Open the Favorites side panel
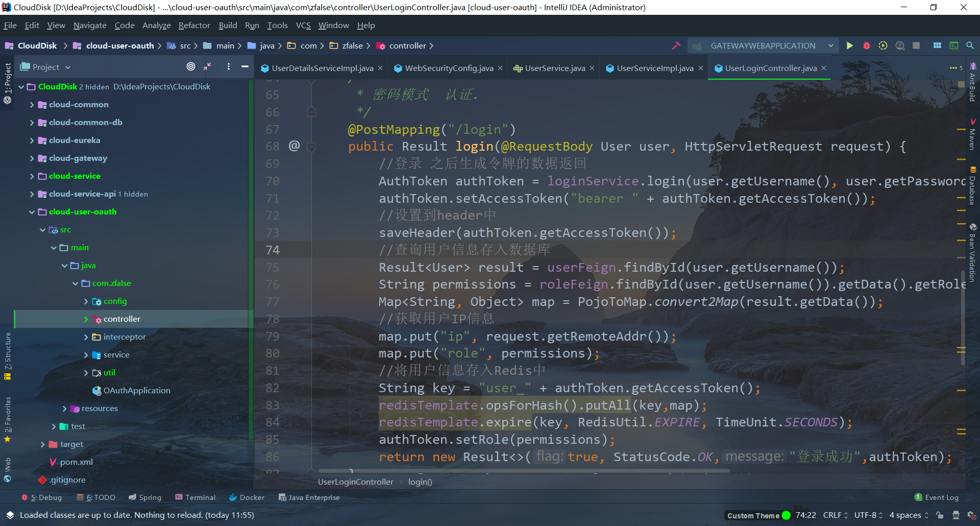980x526 pixels. 7,419
